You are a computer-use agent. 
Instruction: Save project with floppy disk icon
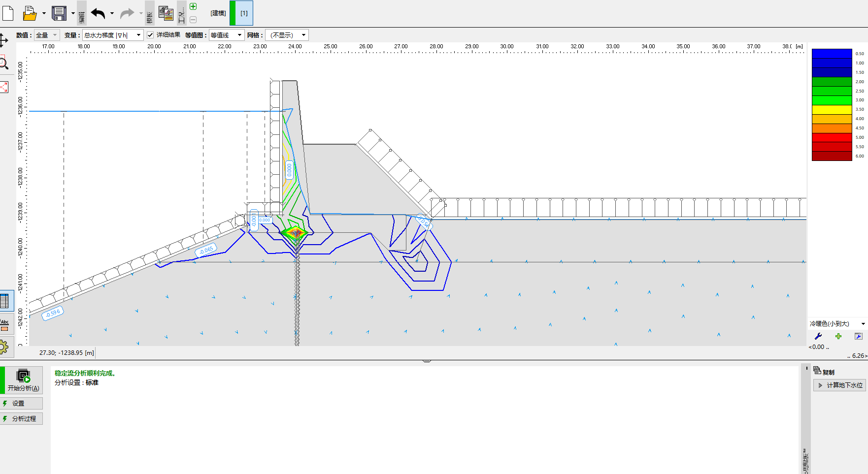[x=59, y=13]
